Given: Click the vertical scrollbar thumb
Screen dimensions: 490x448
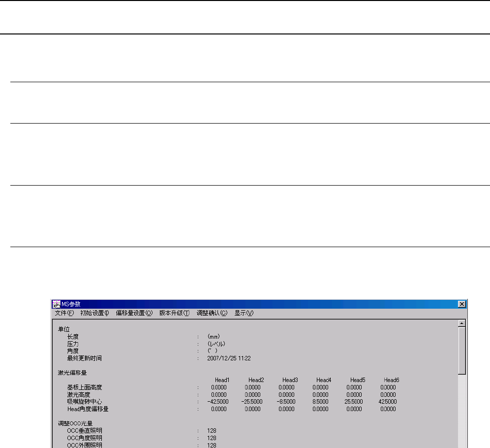Looking at the screenshot, I should pyautogui.click(x=461, y=351).
